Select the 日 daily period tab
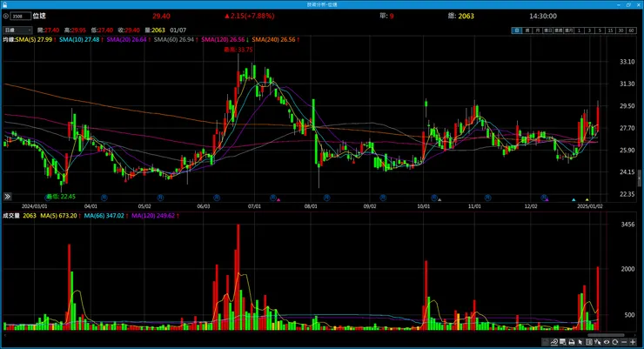The height and width of the screenshot is (349, 644). click(517, 30)
